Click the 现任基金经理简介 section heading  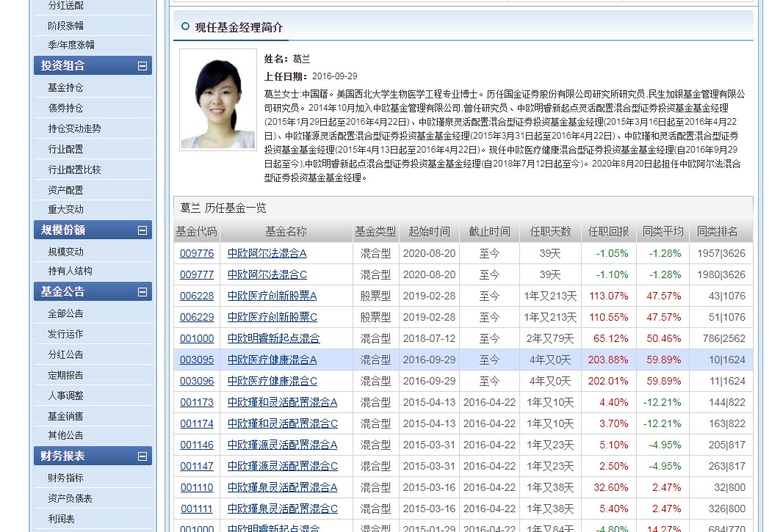point(239,27)
